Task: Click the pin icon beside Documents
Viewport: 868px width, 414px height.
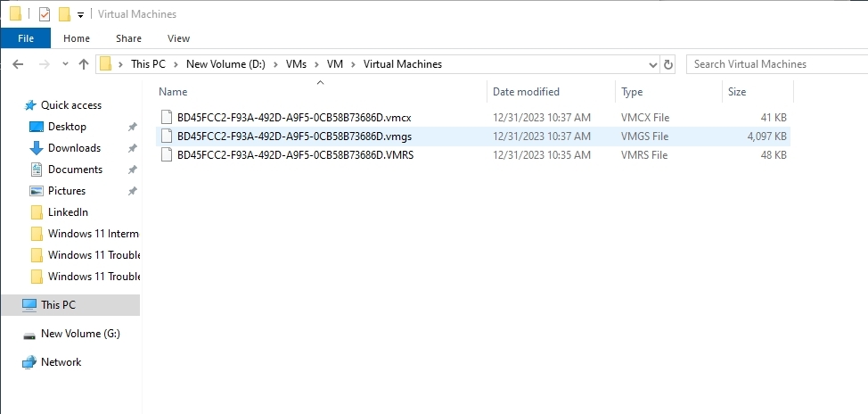Action: tap(132, 170)
